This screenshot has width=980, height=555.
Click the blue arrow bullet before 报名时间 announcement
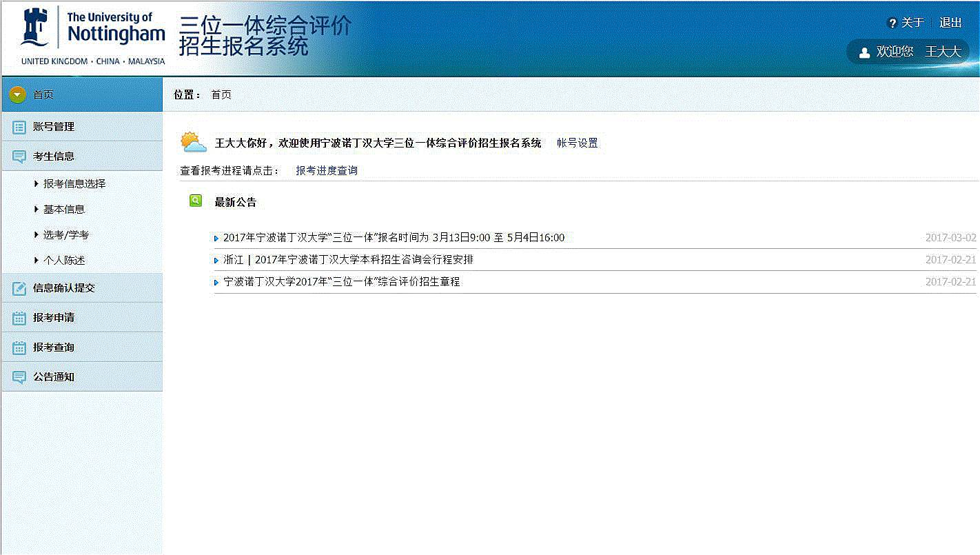(216, 239)
